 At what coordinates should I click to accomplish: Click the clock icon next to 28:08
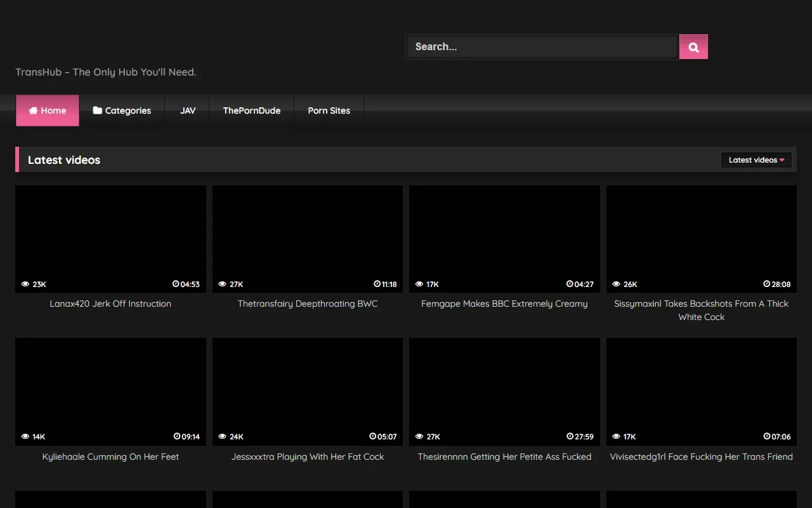click(x=766, y=284)
